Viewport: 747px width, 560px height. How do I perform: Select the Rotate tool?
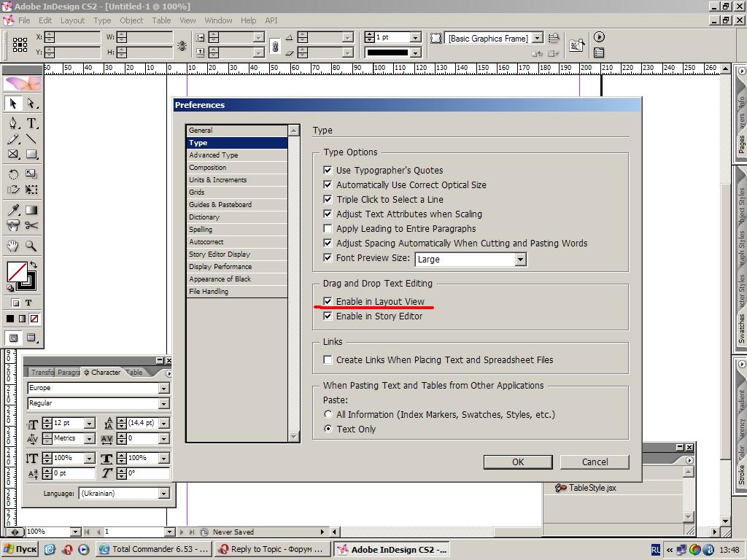coord(13,174)
